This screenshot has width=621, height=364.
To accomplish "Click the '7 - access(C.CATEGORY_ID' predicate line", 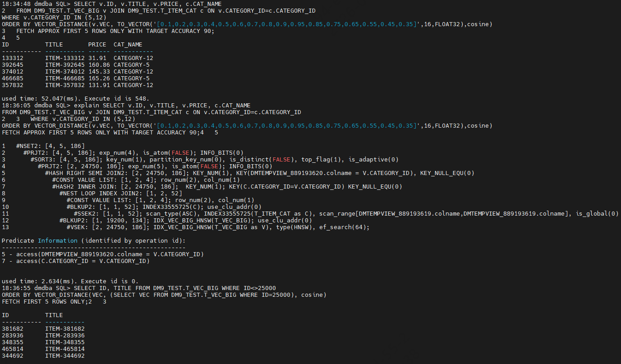I will [x=76, y=261].
